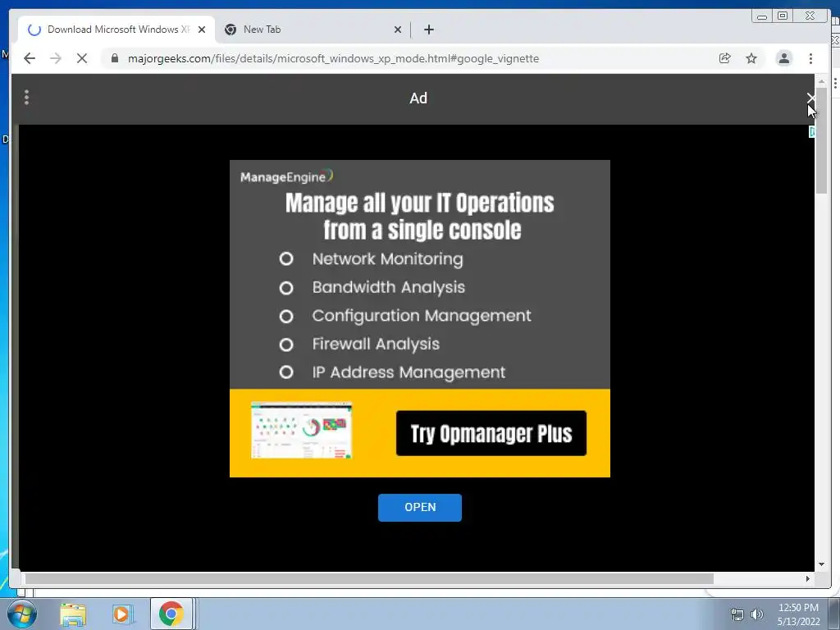This screenshot has width=840, height=630.
Task: Click the blue OPEN button
Action: (420, 507)
